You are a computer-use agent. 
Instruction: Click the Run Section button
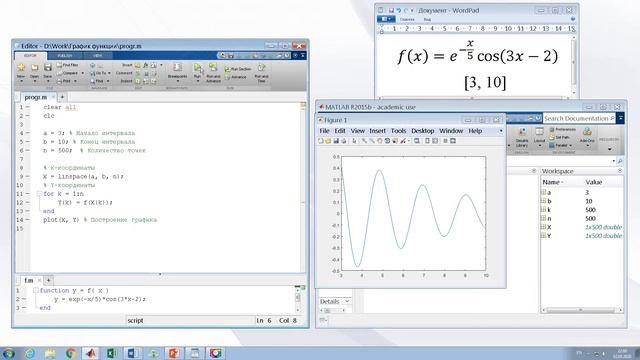[x=238, y=69]
